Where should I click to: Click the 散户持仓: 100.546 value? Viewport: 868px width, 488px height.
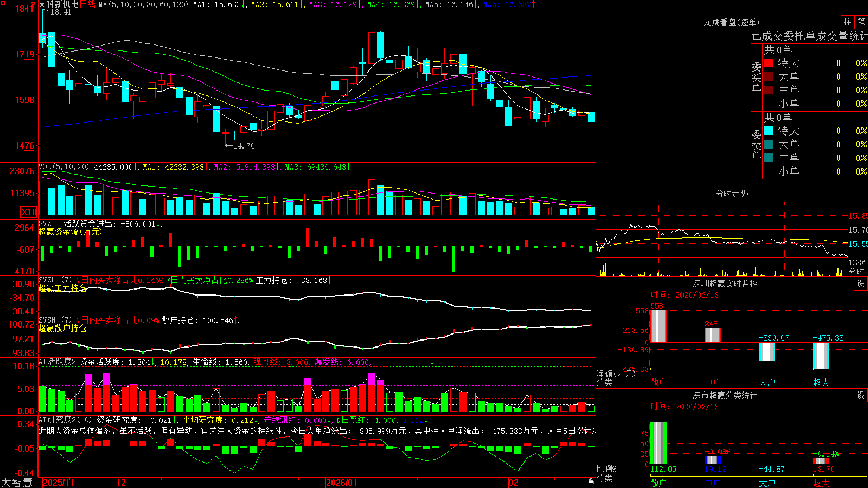(197, 320)
